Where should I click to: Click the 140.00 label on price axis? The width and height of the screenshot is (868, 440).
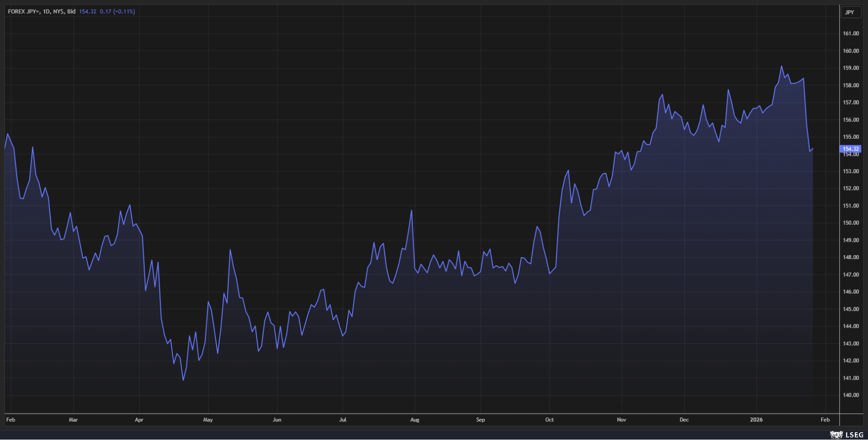[x=850, y=395]
